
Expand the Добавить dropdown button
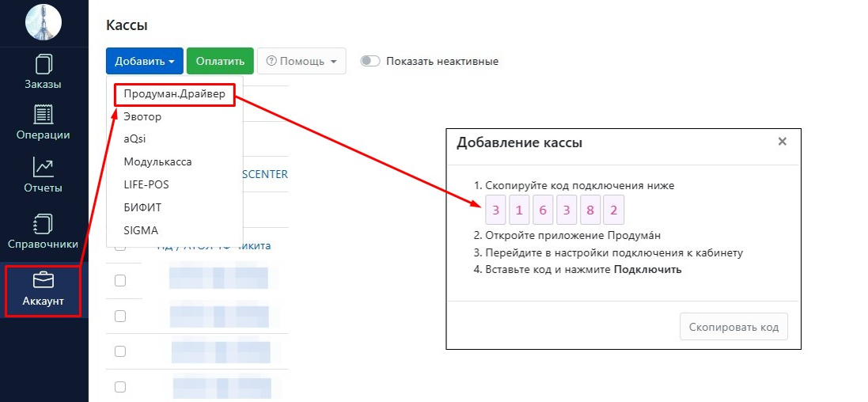pos(145,61)
